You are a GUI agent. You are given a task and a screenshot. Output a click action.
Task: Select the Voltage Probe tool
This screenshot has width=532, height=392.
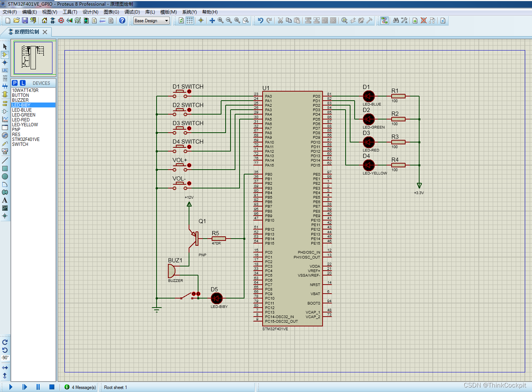tap(5, 143)
